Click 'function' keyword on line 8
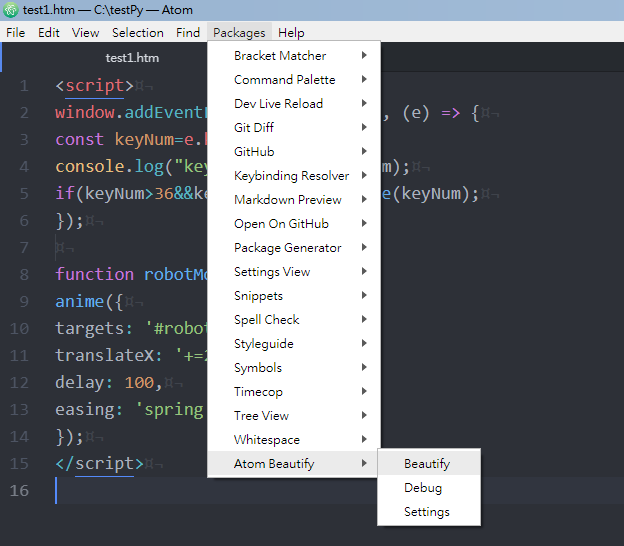 pos(94,275)
